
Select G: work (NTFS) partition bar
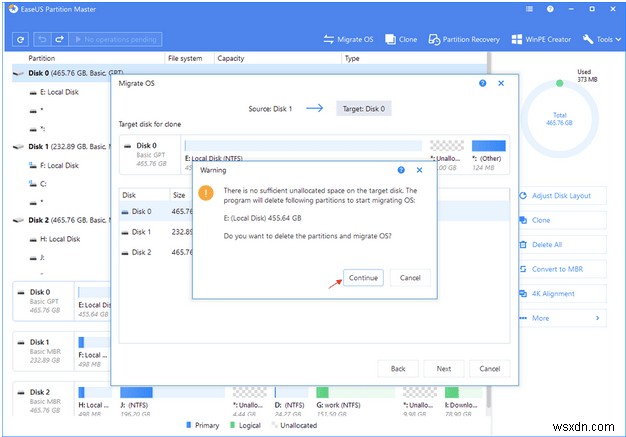click(x=355, y=392)
